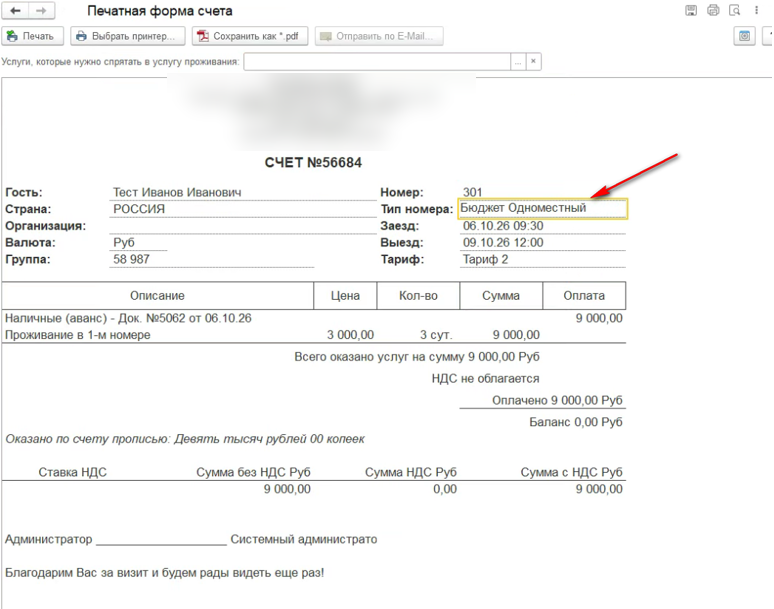Open print preview magnifier icon

click(735, 10)
